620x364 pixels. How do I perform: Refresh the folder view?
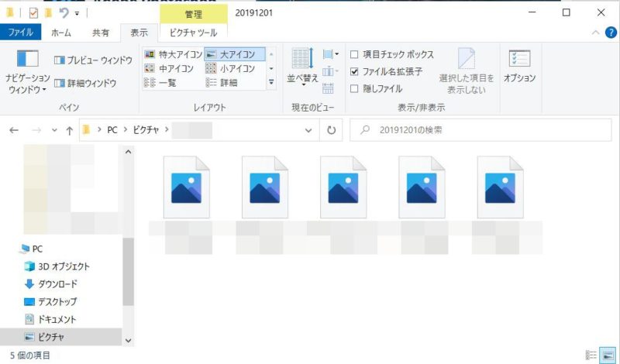pos(332,130)
